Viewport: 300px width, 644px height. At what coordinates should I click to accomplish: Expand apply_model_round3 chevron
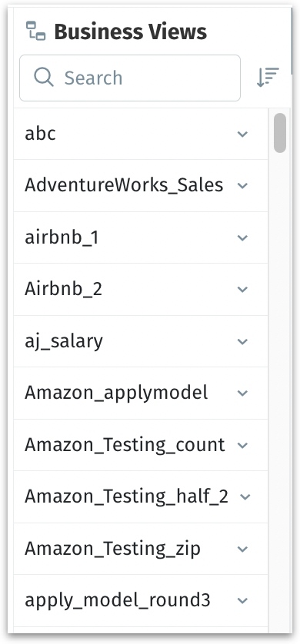pos(243,600)
